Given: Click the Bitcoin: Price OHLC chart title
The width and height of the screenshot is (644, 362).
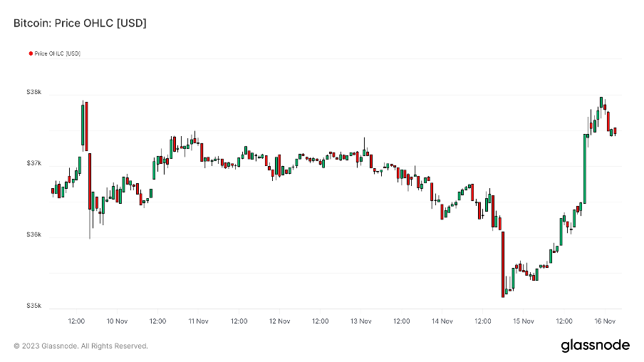Looking at the screenshot, I should coord(80,24).
